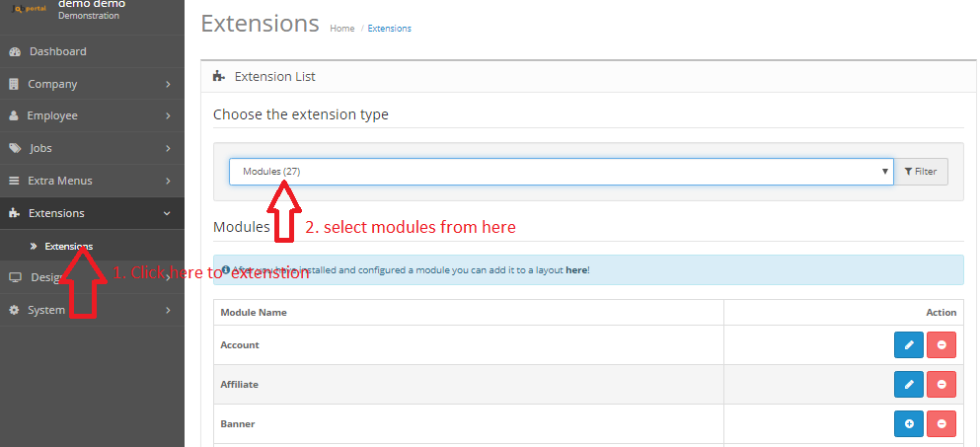Open the Extra Menus sidebar item
Image resolution: width=980 pixels, height=447 pixels.
click(x=91, y=181)
